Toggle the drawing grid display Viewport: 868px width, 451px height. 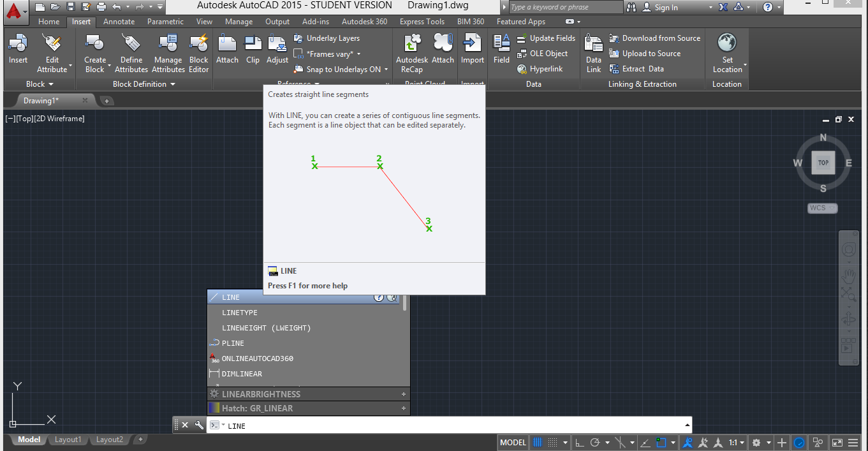pos(537,442)
